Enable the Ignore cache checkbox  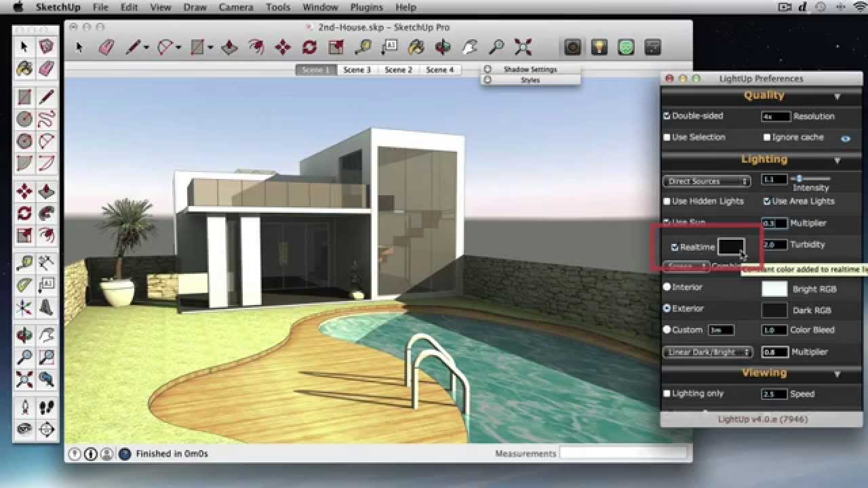pyautogui.click(x=767, y=137)
